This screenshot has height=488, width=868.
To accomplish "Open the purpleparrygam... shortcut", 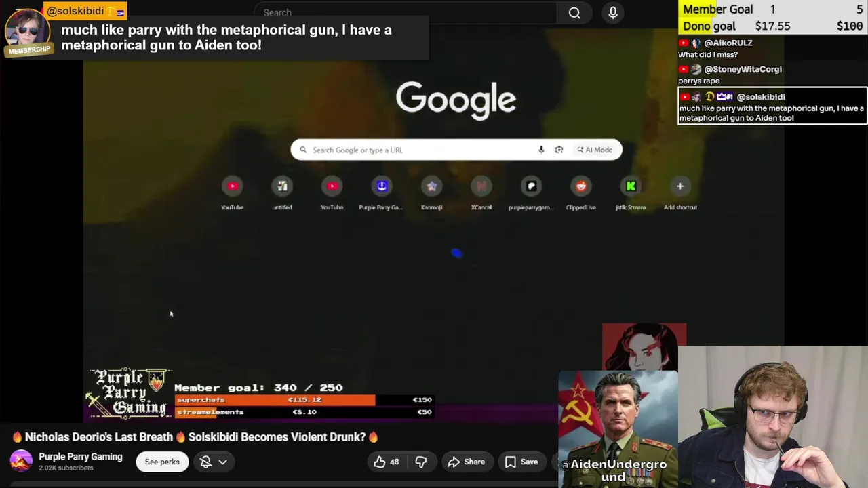I will (531, 193).
